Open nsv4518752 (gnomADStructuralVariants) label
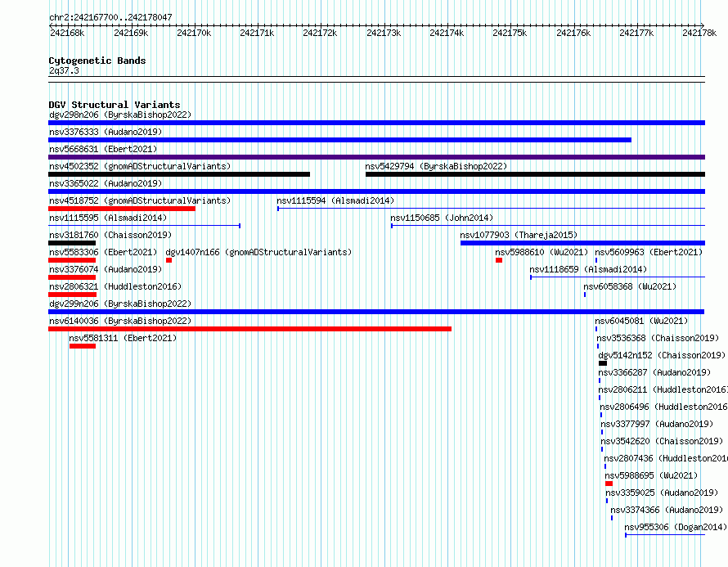 (140, 200)
